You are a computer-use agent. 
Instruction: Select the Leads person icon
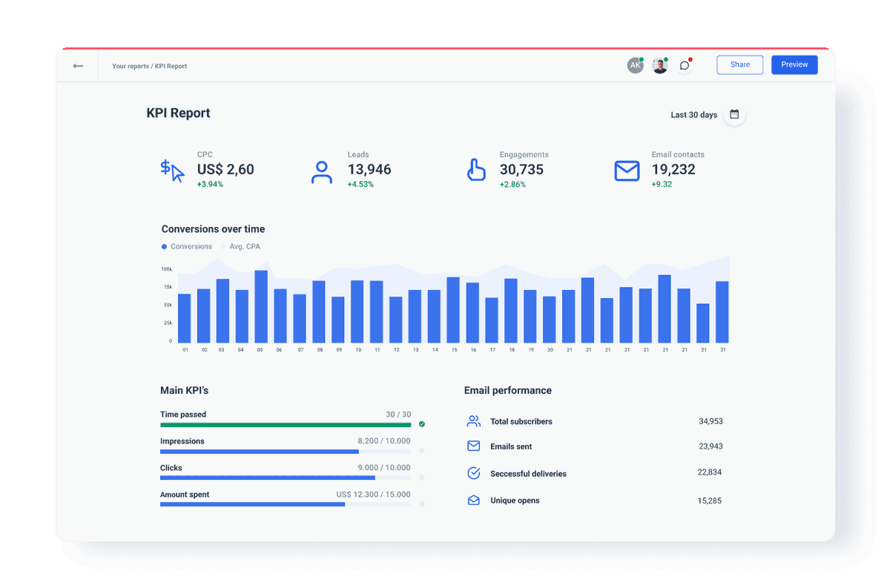point(321,171)
